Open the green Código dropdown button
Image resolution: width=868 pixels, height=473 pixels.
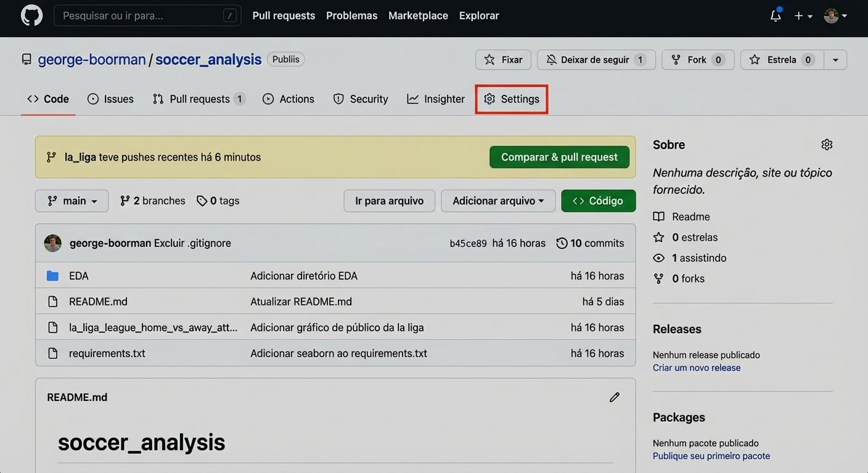click(598, 201)
